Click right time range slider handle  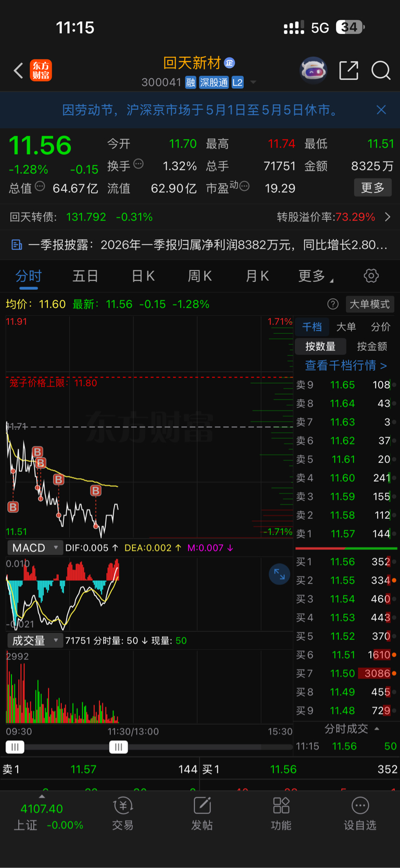tap(119, 747)
